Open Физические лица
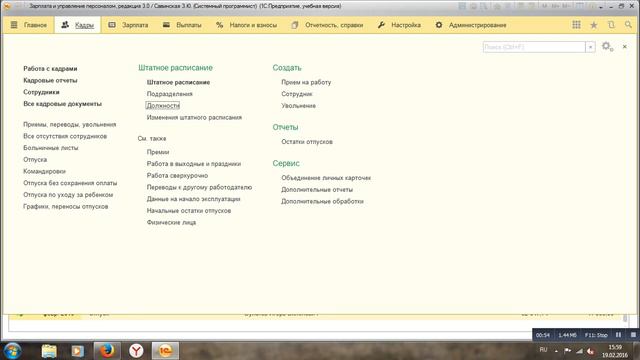This screenshot has height=360, width=640. point(171,223)
